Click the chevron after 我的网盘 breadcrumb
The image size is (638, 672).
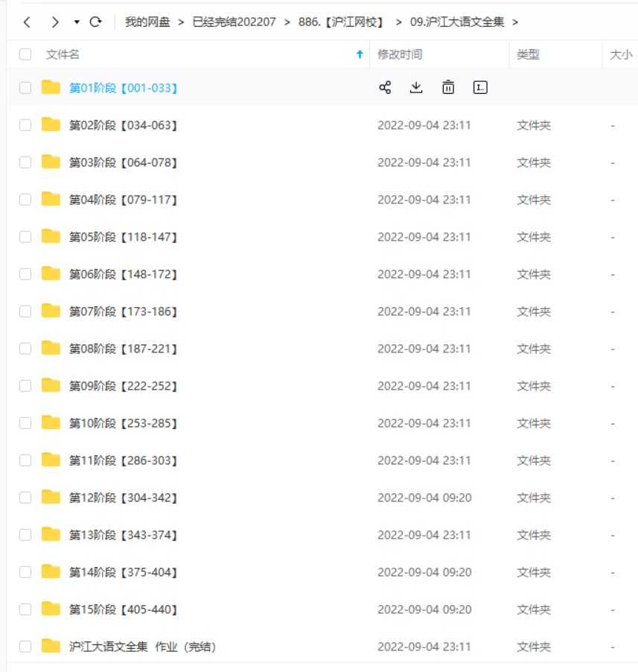[181, 22]
